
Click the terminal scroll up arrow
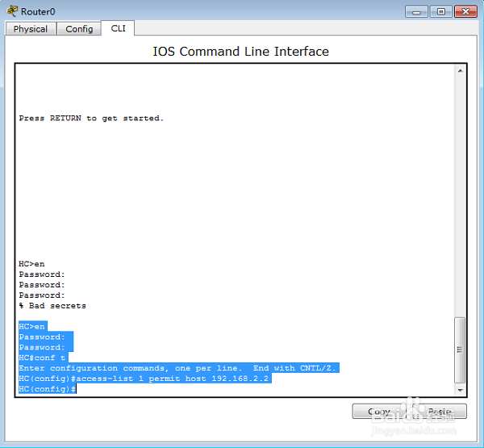[460, 71]
